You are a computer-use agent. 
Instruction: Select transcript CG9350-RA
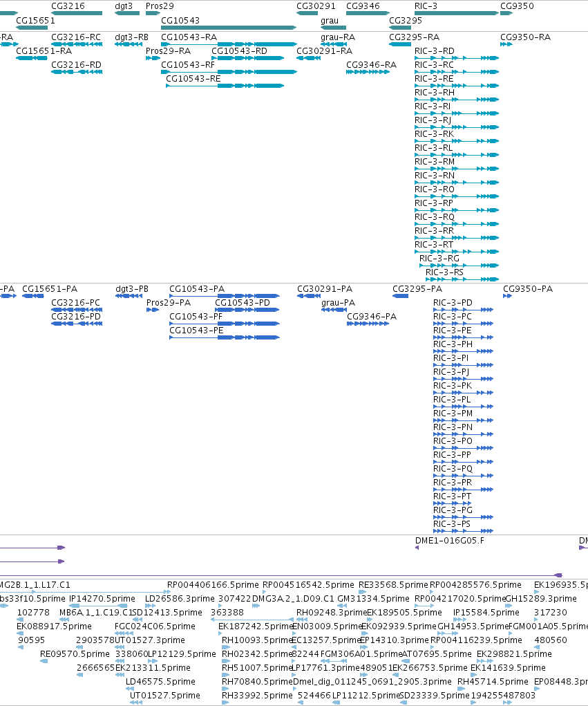click(525, 37)
